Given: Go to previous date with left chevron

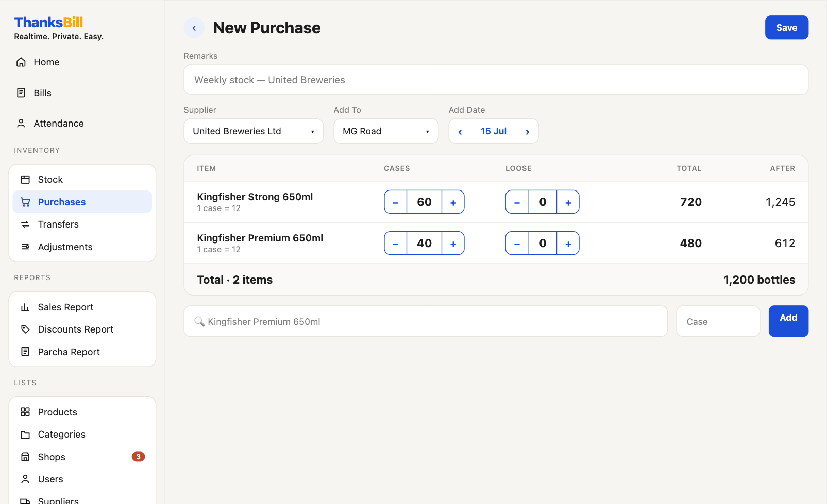Looking at the screenshot, I should 460,132.
